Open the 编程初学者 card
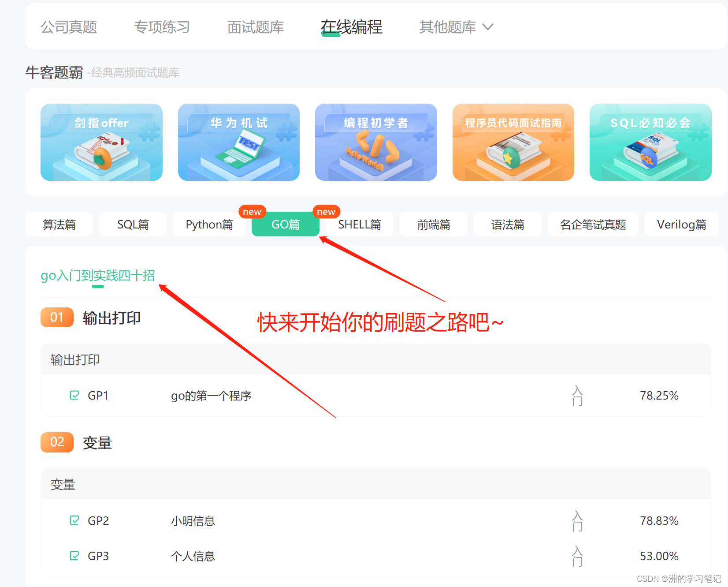The image size is (728, 587). [376, 142]
